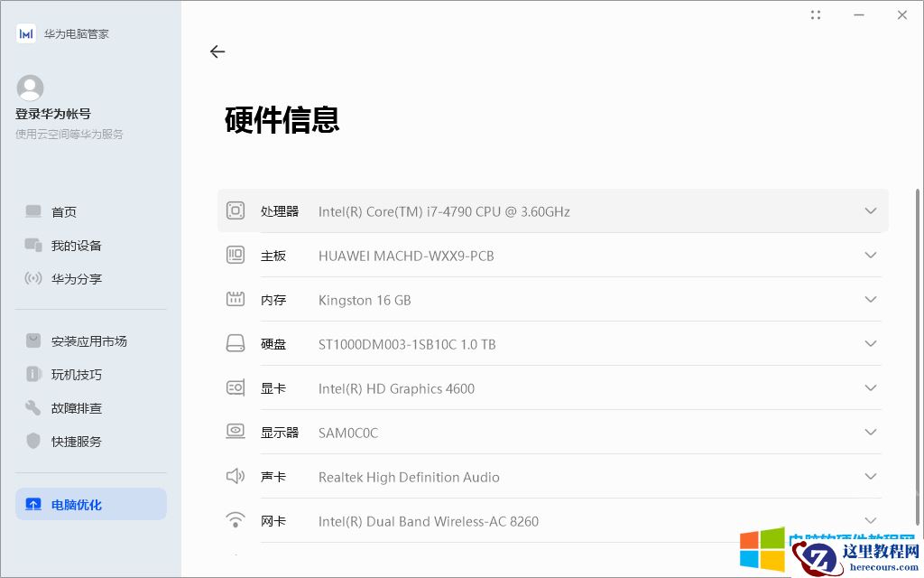This screenshot has height=578, width=924.
Task: Expand the Realtek 声卡 details row
Action: click(x=871, y=476)
